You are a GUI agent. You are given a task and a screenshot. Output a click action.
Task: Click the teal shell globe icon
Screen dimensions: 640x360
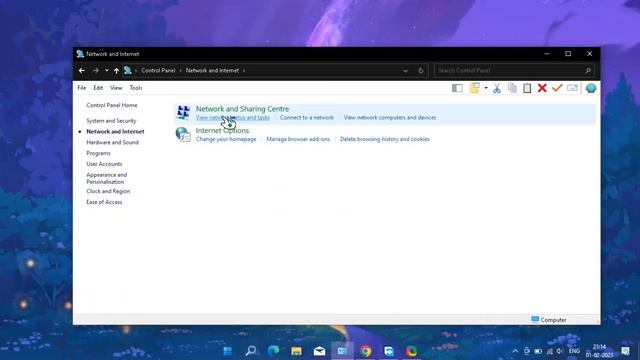591,88
